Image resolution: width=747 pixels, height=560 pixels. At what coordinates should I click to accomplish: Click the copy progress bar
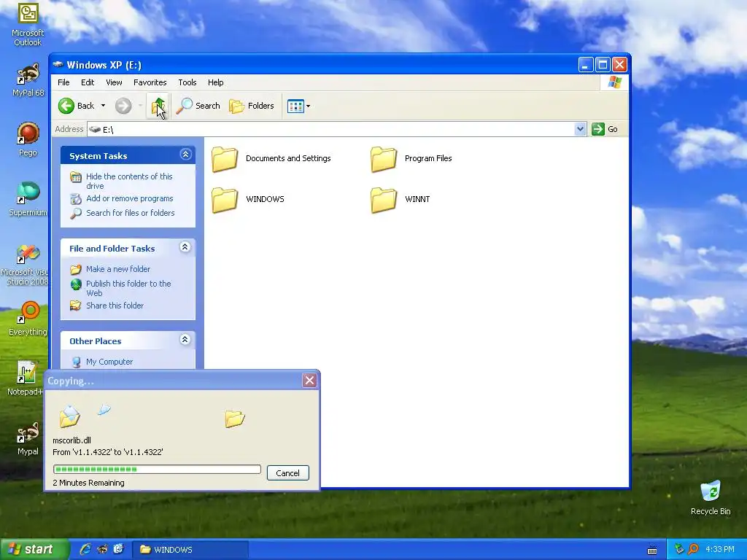click(x=157, y=470)
